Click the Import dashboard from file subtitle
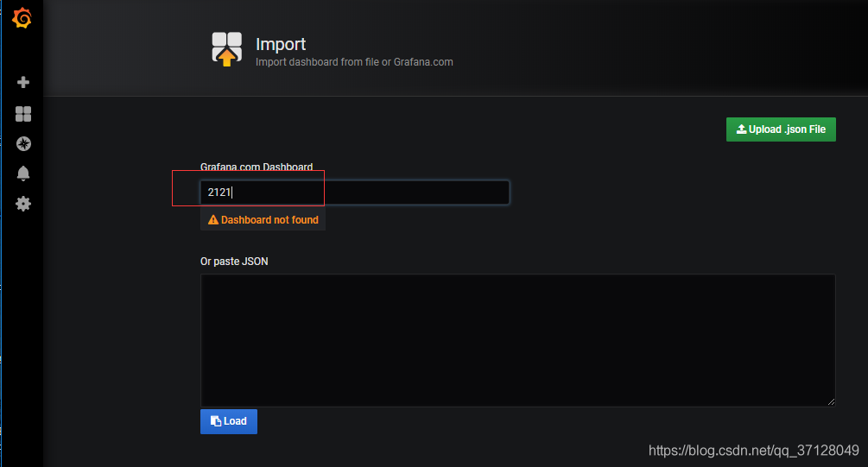The width and height of the screenshot is (868, 467). point(354,62)
